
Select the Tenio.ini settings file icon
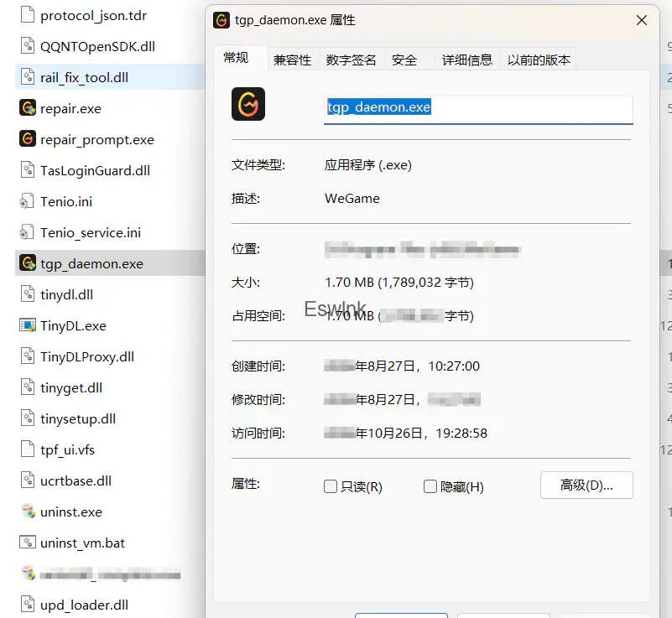[27, 201]
